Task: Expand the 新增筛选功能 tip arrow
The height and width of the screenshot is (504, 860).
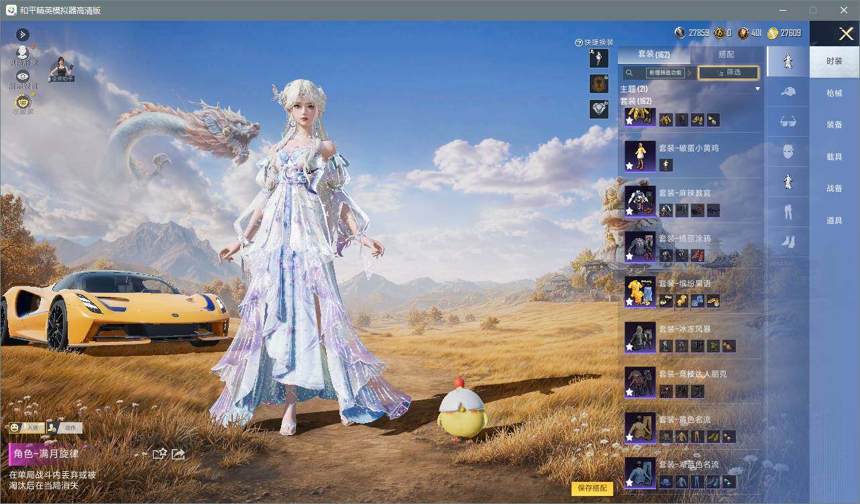Action: coord(689,72)
